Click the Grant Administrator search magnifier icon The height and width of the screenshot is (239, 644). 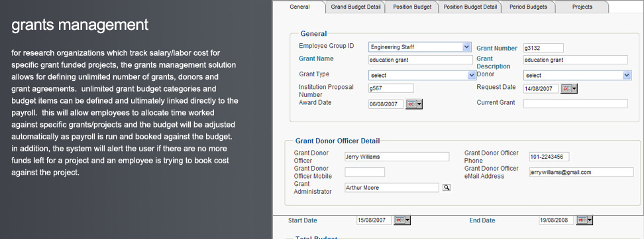[447, 188]
